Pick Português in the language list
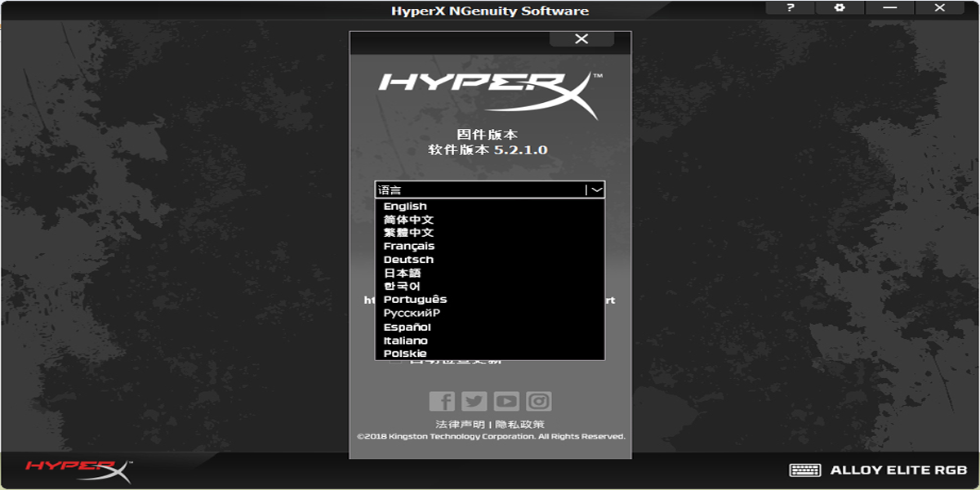Screen dimensions: 980x490 point(490,300)
